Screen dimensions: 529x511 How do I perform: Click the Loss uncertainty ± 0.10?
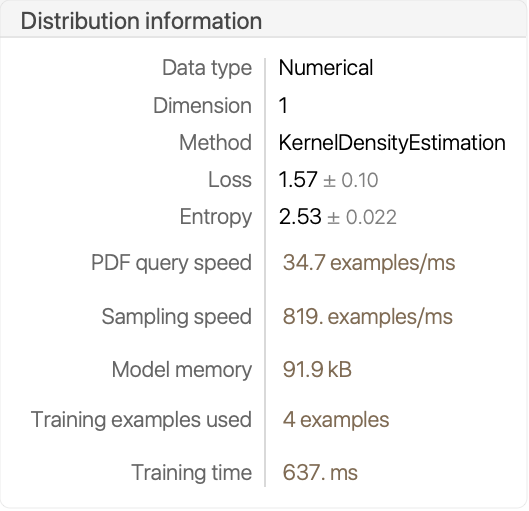351,180
